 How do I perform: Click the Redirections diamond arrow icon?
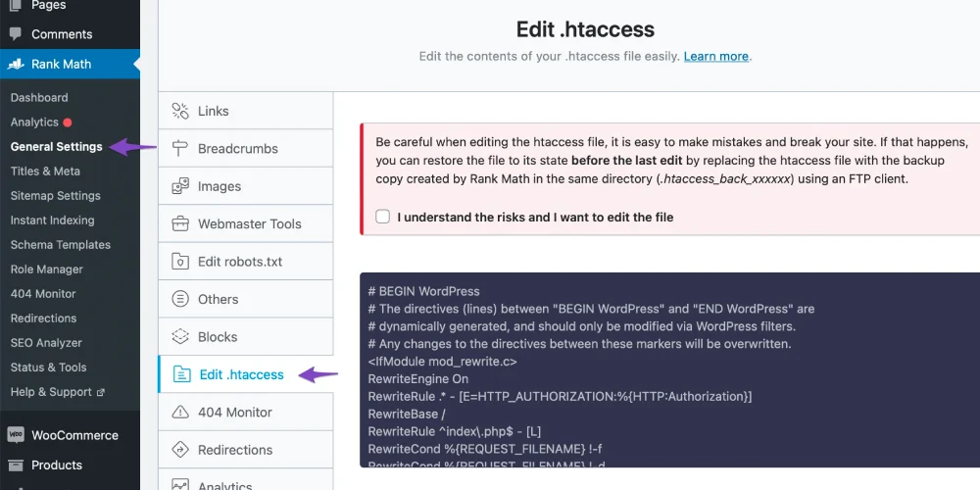click(180, 450)
